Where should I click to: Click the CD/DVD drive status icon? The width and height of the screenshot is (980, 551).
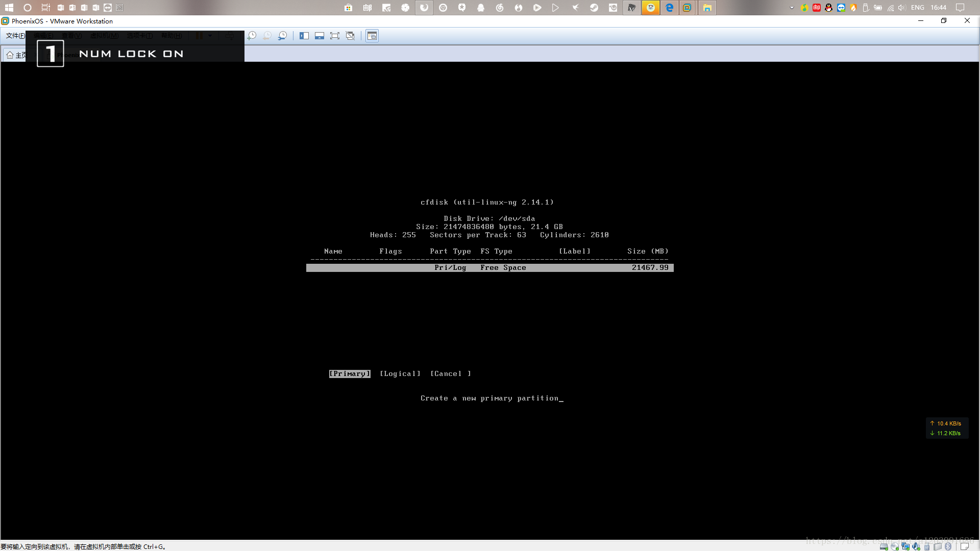tap(895, 546)
